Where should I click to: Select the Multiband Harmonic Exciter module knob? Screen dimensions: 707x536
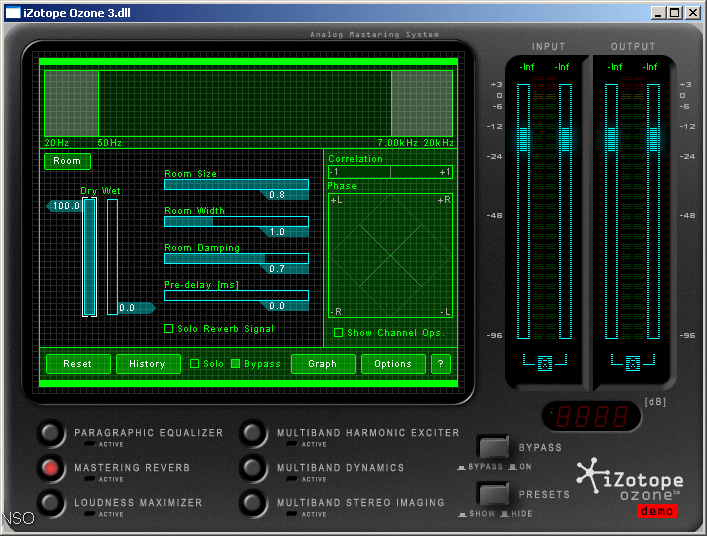(x=253, y=433)
